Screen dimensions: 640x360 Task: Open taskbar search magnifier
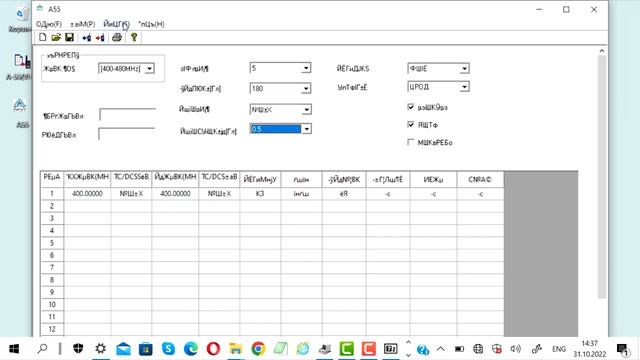[x=42, y=349]
